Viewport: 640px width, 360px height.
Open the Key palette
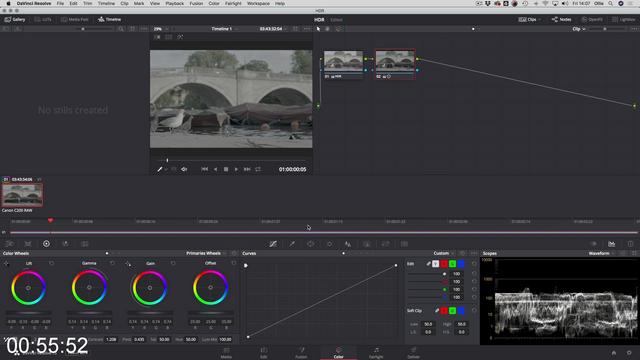point(367,244)
